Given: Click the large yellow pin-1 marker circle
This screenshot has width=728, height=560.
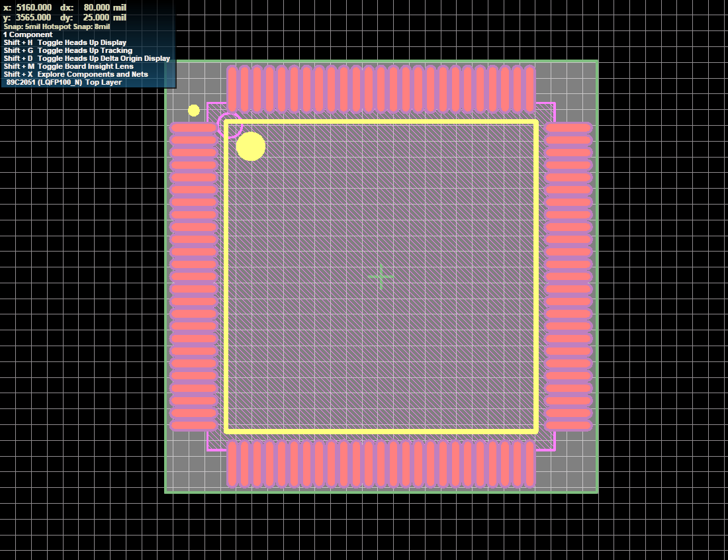Looking at the screenshot, I should (251, 146).
